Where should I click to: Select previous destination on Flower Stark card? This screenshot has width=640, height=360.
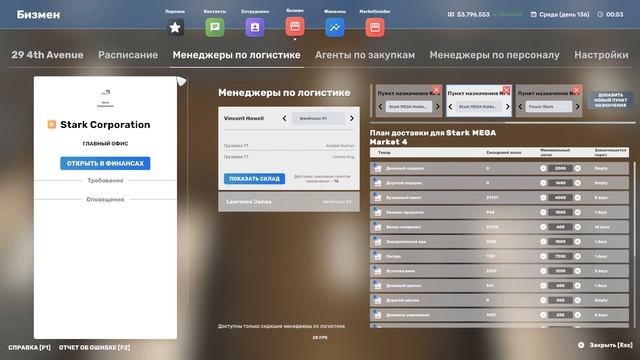(x=520, y=107)
